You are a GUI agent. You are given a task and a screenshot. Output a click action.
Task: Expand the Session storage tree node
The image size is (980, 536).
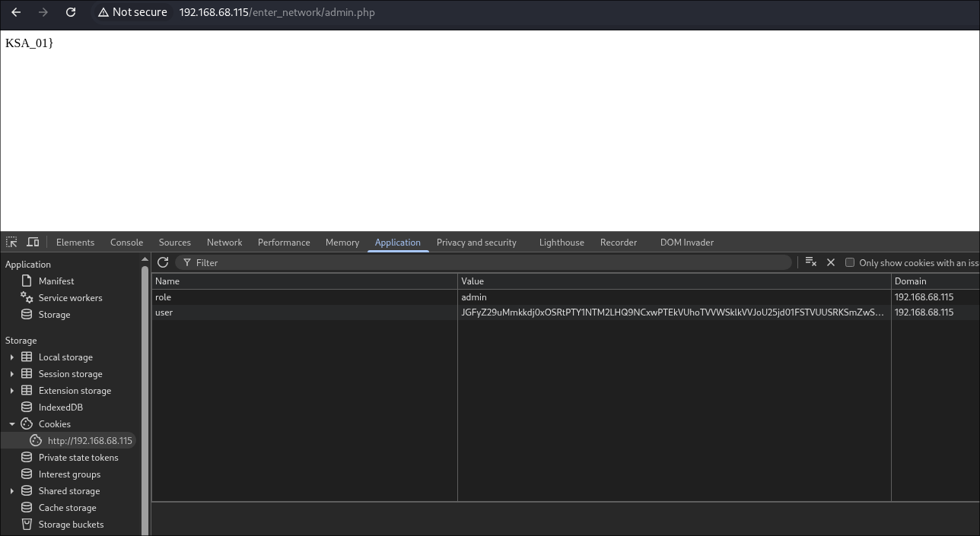12,374
